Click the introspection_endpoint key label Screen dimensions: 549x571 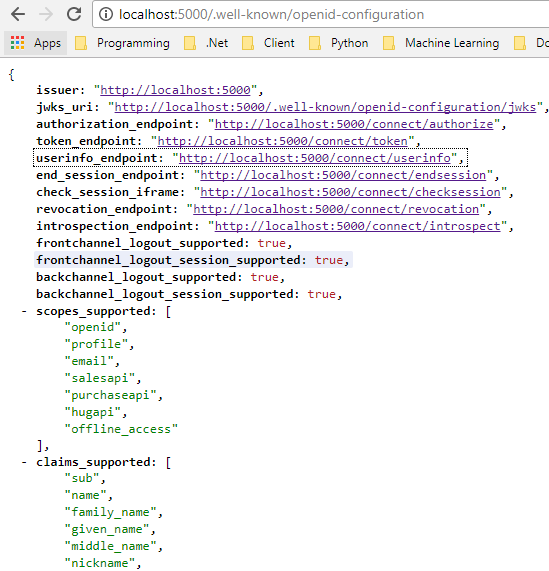click(x=114, y=226)
